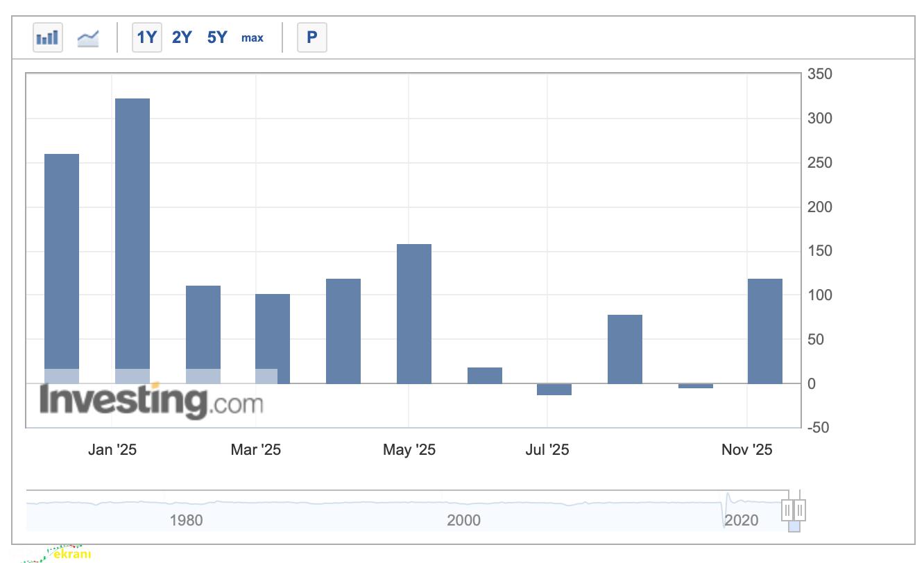This screenshot has height=563, width=924.
Task: Click the P button in chart toolbar
Action: pos(311,37)
